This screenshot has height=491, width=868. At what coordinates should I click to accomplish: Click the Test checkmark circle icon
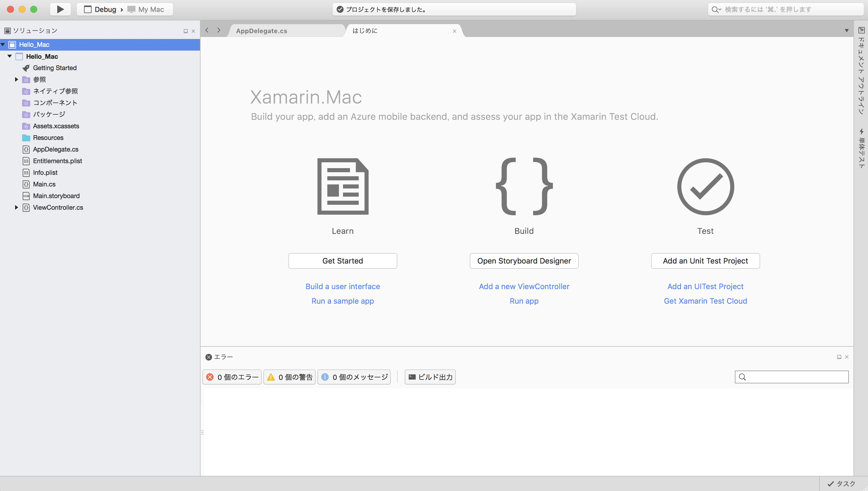(x=705, y=186)
